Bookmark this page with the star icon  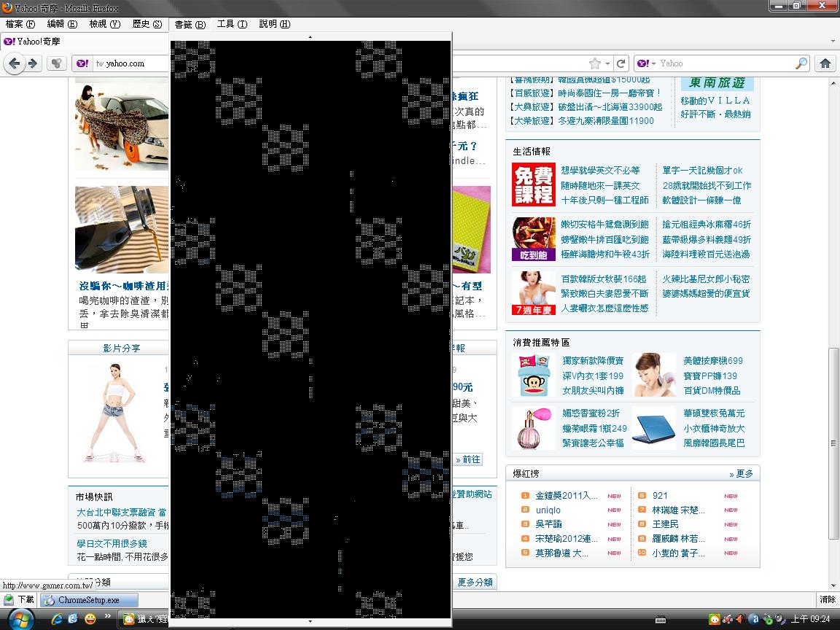pyautogui.click(x=595, y=63)
